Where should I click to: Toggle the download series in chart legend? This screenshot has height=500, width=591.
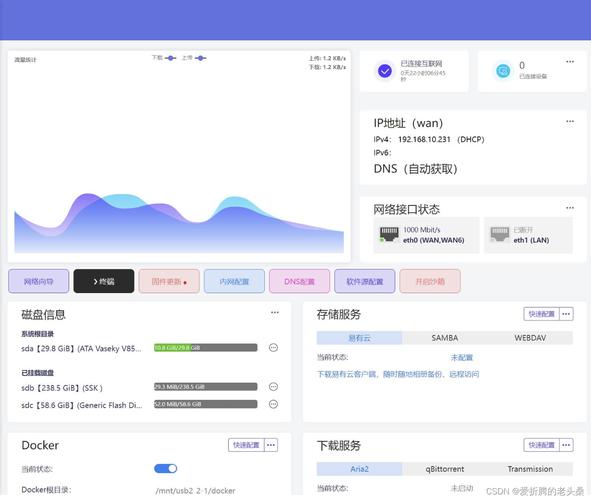(164, 58)
